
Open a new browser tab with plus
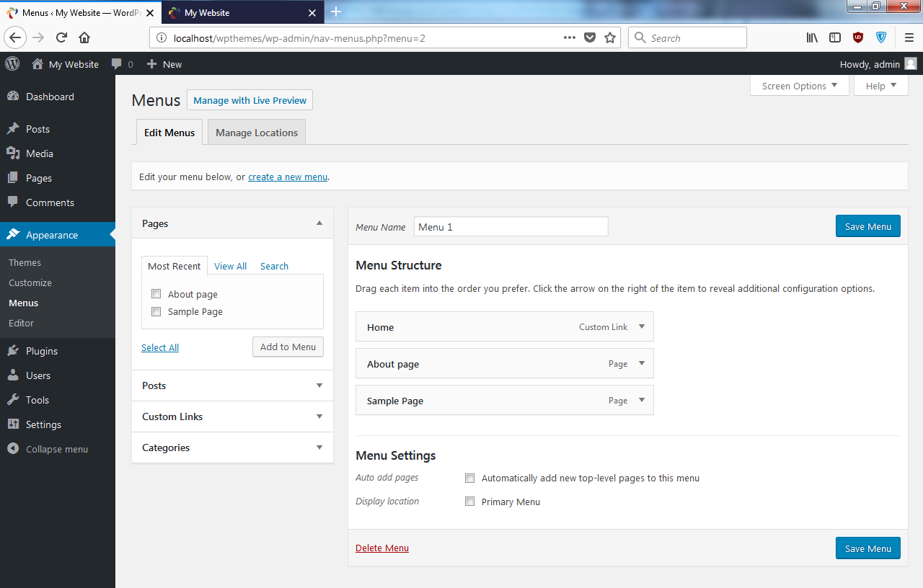click(x=336, y=12)
